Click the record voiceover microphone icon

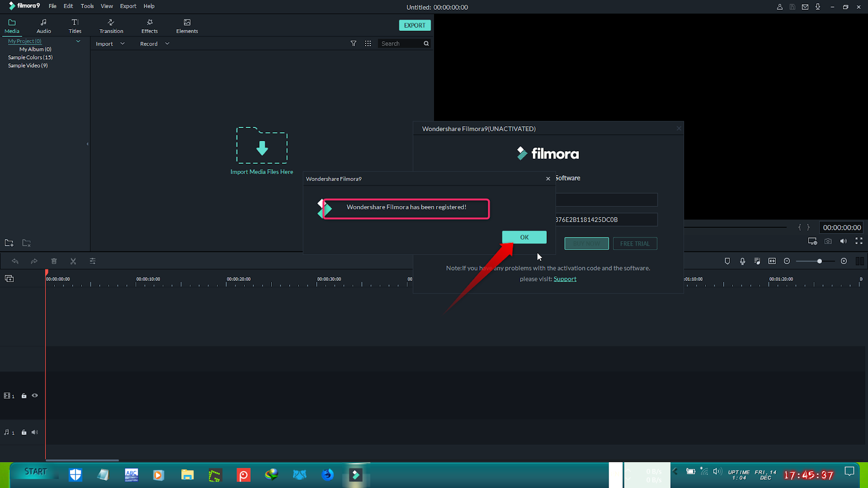click(743, 261)
